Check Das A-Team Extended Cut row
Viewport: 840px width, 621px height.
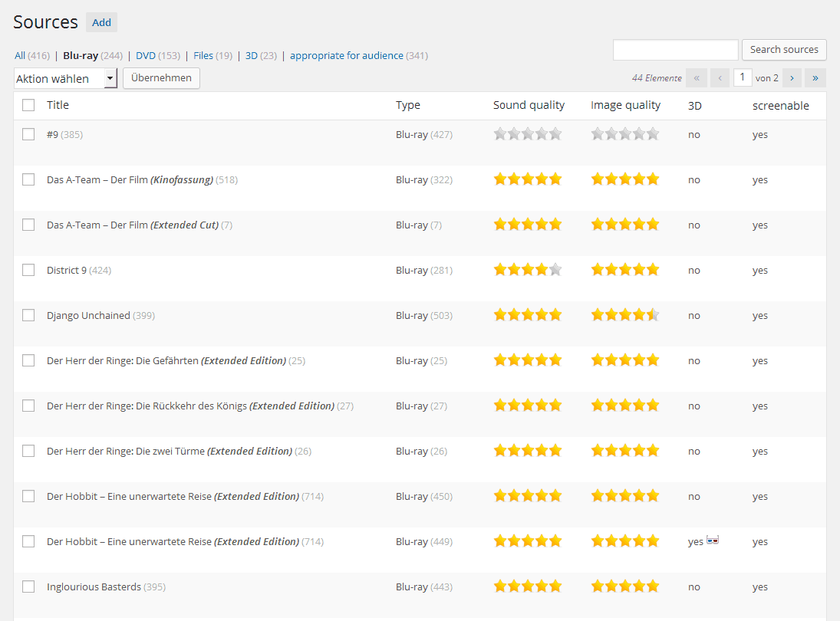(x=28, y=225)
